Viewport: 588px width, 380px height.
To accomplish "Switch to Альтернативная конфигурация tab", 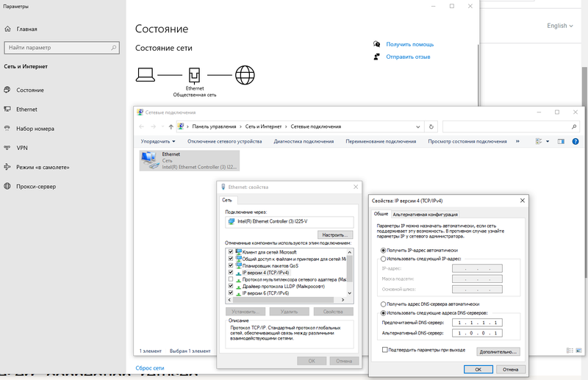I will [x=426, y=214].
